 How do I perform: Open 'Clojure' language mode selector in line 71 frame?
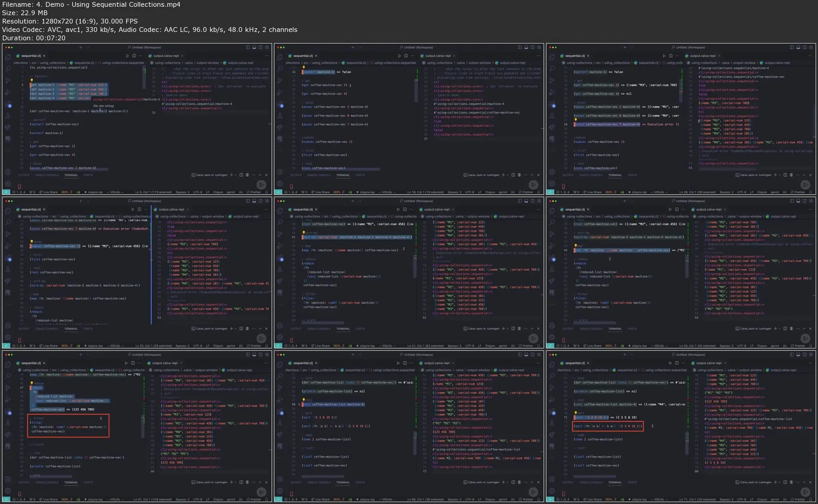(762, 499)
